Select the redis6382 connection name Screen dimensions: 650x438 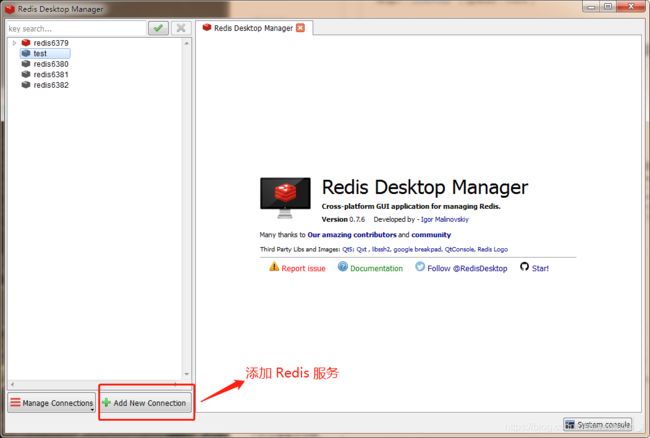pos(51,85)
